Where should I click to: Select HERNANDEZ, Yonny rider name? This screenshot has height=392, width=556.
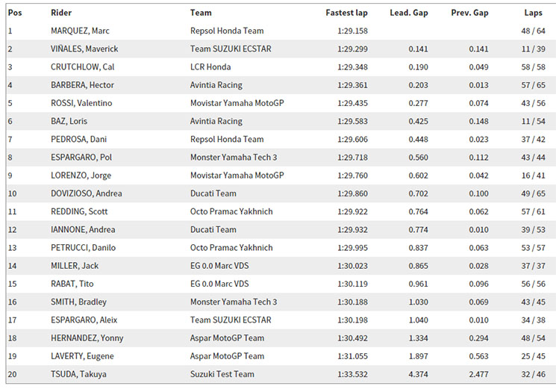point(87,338)
